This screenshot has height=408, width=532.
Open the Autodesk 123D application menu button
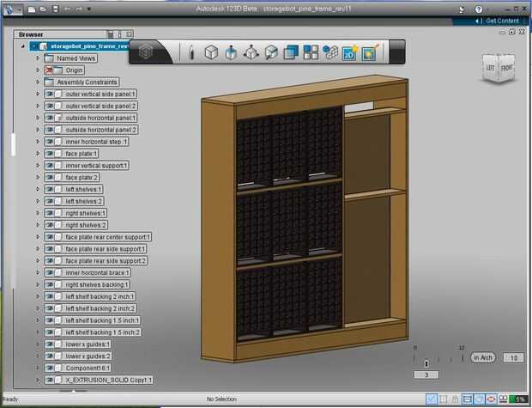pos(13,9)
